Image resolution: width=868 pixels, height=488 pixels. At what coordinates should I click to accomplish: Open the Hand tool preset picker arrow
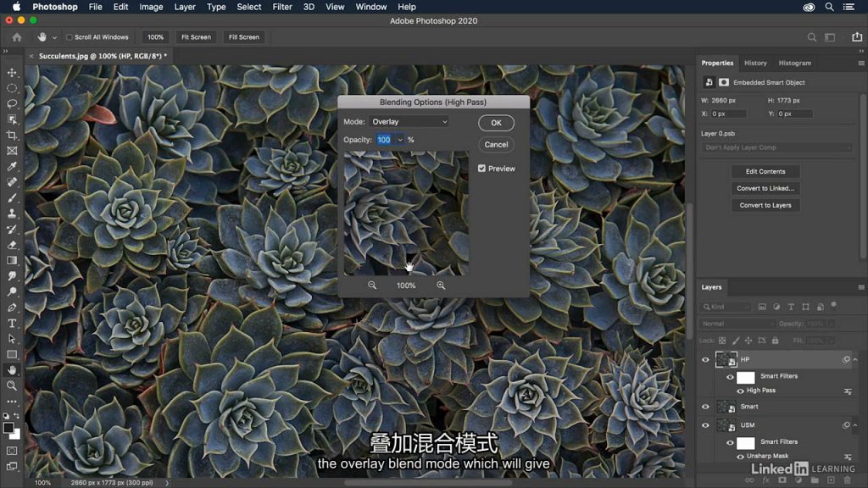click(54, 37)
